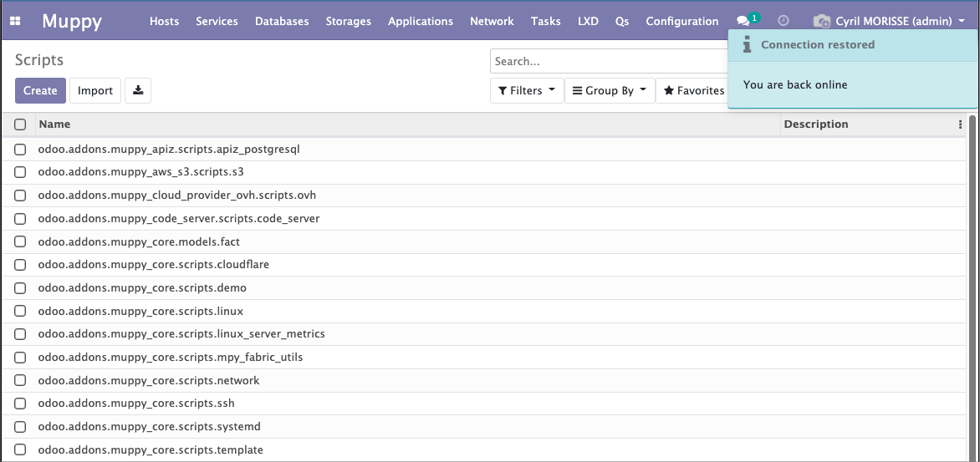The width and height of the screenshot is (980, 462).
Task: Open the Hosts menu
Action: tap(165, 21)
